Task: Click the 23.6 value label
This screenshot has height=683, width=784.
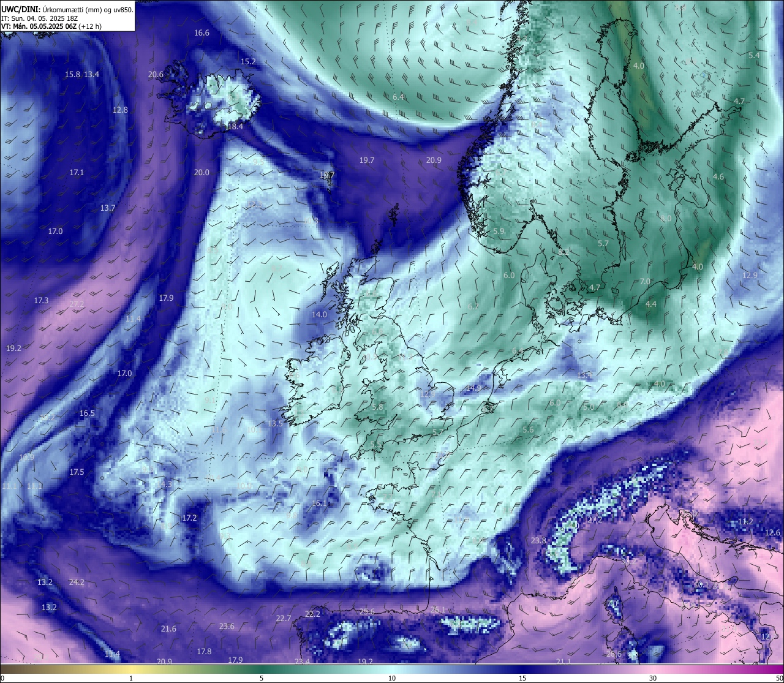Action: [x=227, y=627]
